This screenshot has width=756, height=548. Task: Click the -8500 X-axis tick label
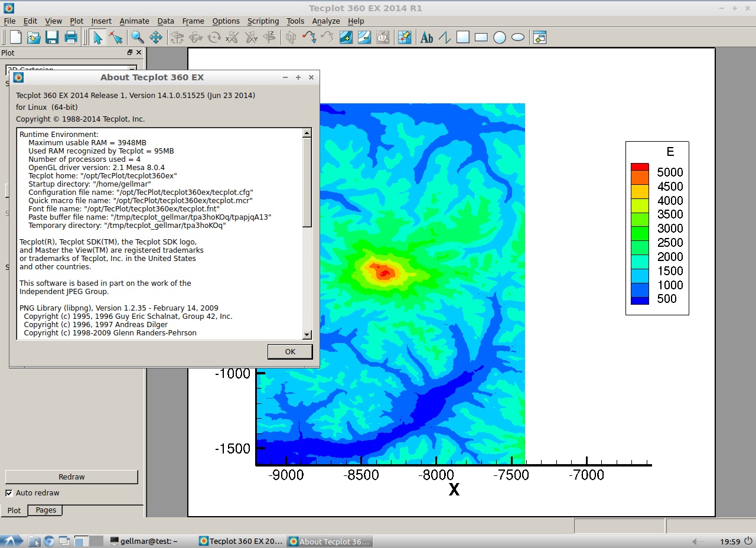coord(361,475)
